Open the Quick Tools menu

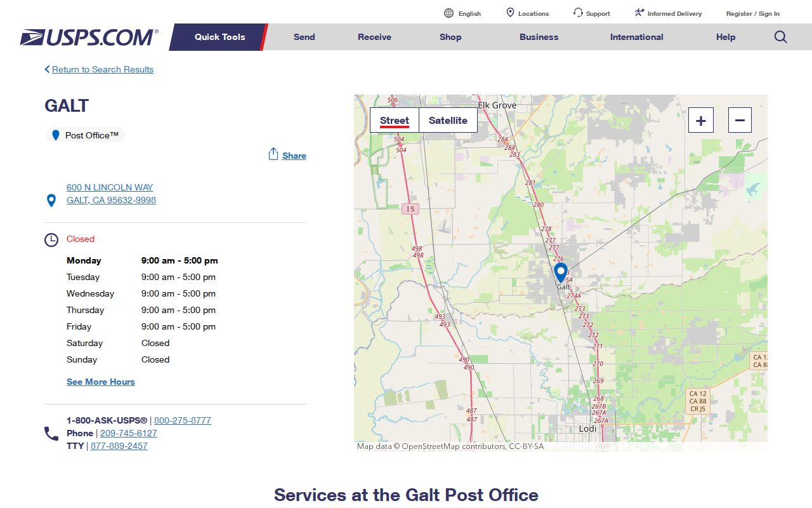point(219,37)
